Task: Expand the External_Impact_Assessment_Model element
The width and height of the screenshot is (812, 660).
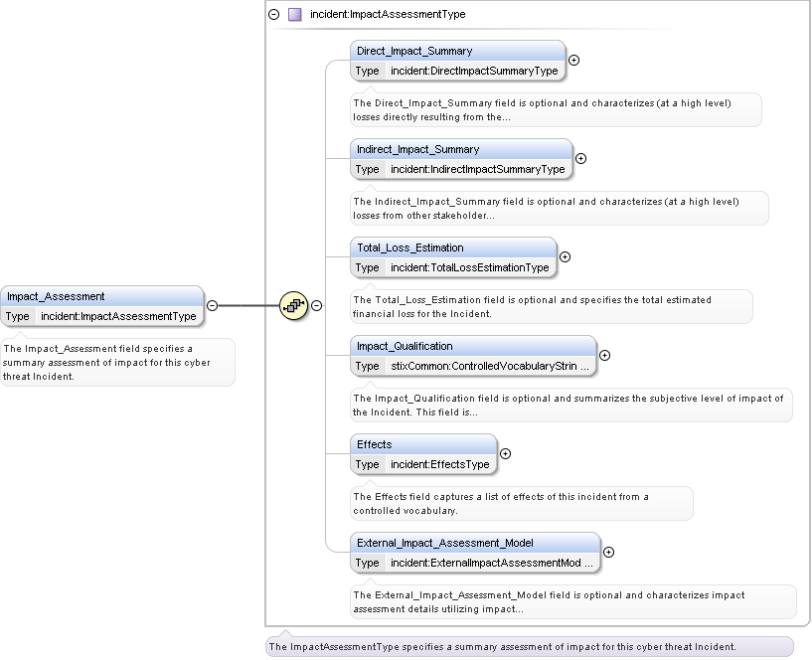Action: 608,552
